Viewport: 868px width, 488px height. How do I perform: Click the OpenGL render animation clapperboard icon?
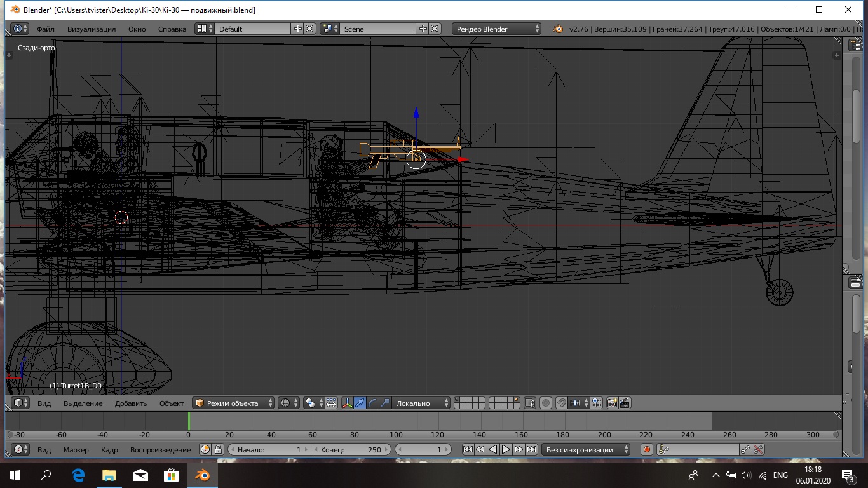point(625,403)
